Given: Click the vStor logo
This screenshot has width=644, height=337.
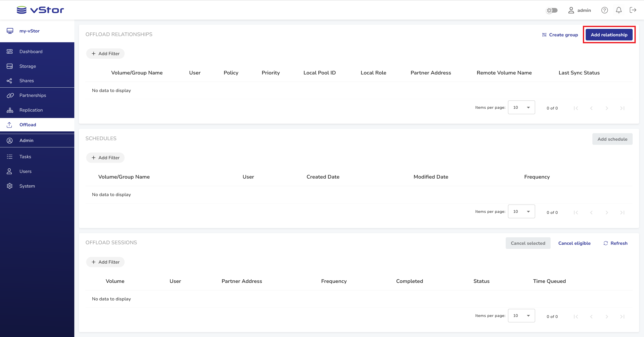Looking at the screenshot, I should (40, 10).
